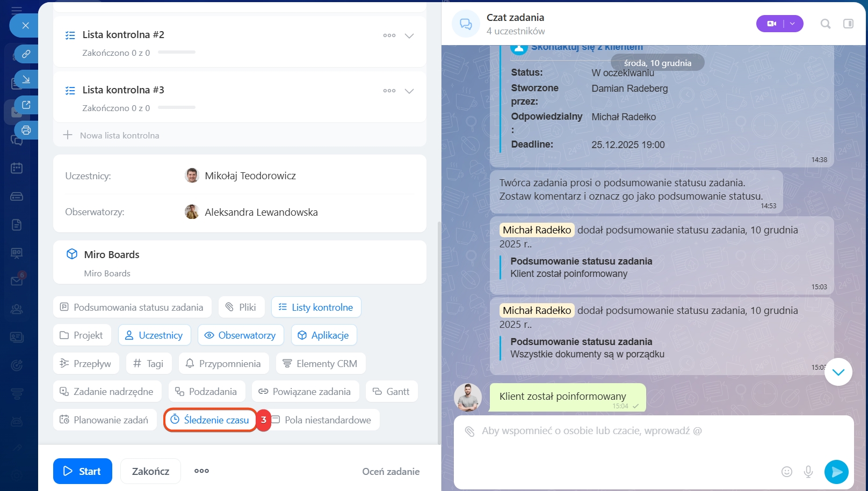Open the emoji picker in message box
The width and height of the screenshot is (868, 491).
[786, 472]
